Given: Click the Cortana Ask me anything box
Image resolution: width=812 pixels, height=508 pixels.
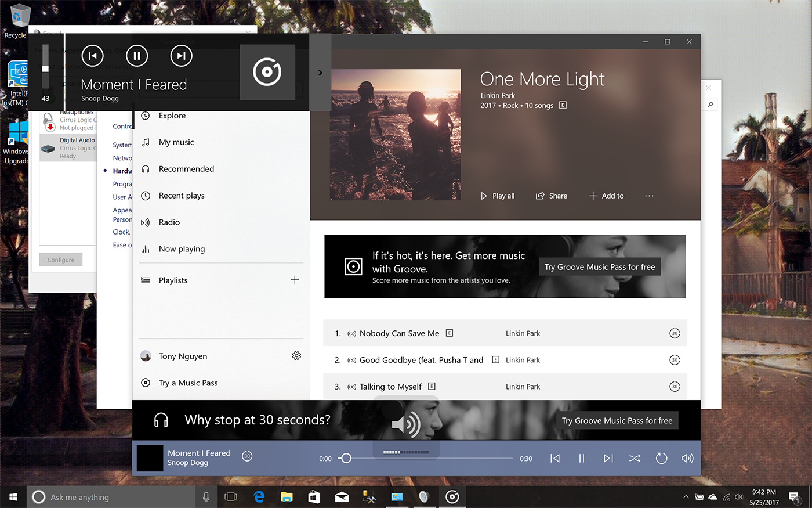Looking at the screenshot, I should pyautogui.click(x=111, y=497).
